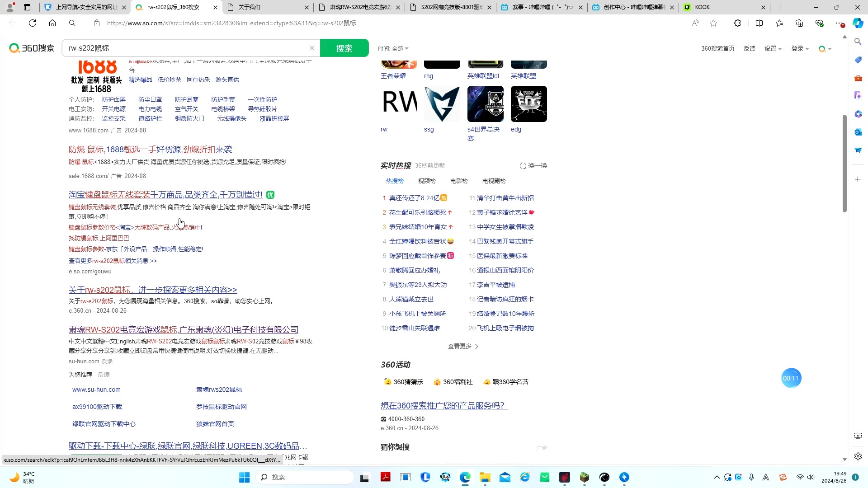Add a sidebar app with plus icon
This screenshot has width=868, height=488.
click(x=858, y=179)
